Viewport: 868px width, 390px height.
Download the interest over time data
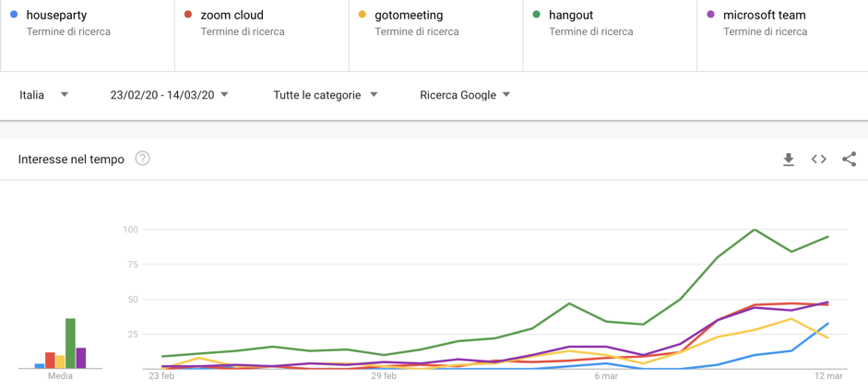(x=789, y=160)
